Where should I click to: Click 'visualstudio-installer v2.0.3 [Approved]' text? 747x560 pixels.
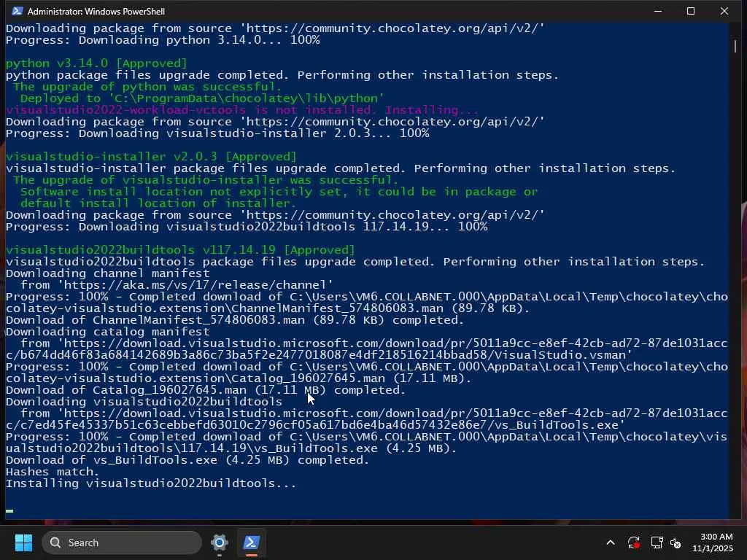(x=151, y=157)
